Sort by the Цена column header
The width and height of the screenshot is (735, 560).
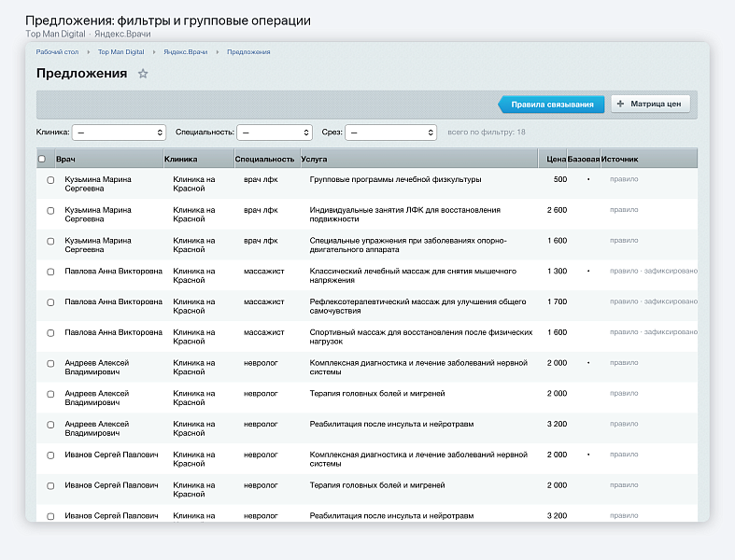tap(557, 160)
